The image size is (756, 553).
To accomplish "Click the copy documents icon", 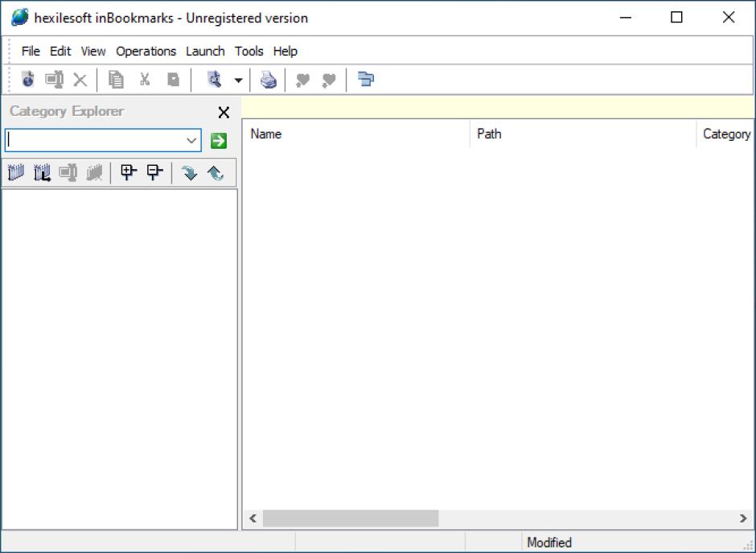I will (116, 79).
